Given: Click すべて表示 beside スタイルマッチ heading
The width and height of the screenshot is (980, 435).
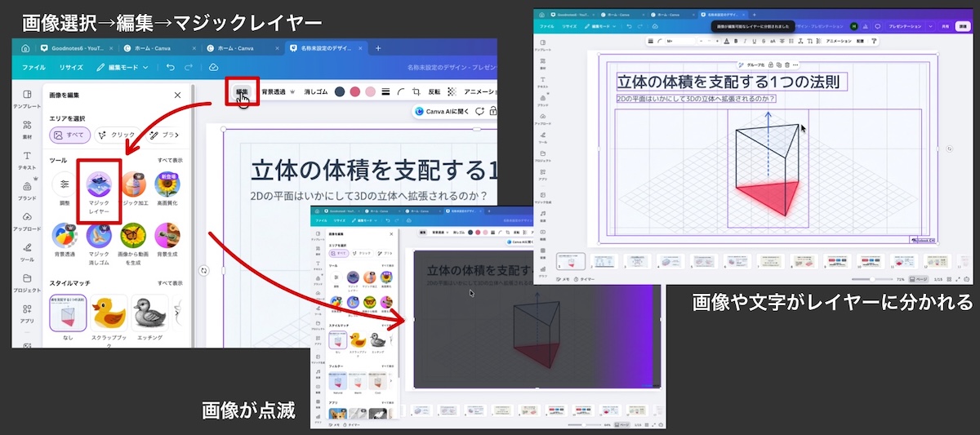Looking at the screenshot, I should coord(170,282).
